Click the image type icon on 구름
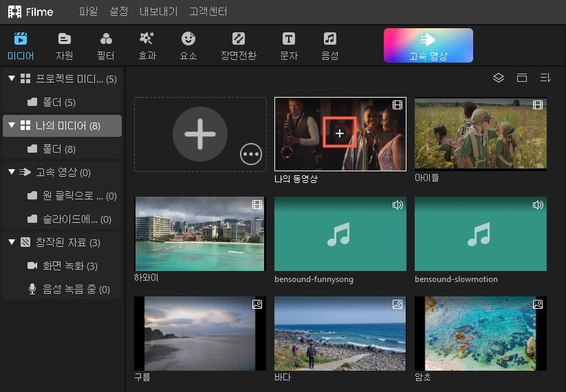This screenshot has height=392, width=566. [257, 304]
